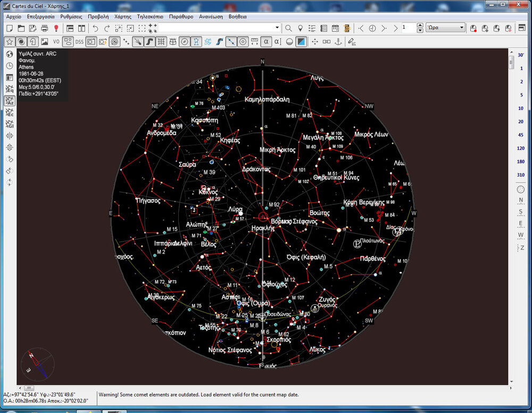
Task: Expand the object search combo box
Action: click(277, 28)
